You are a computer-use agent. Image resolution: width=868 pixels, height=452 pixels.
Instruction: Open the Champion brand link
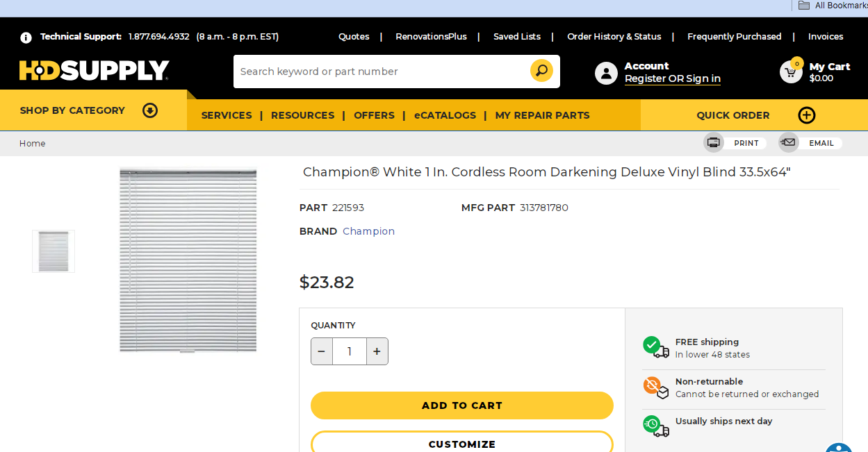[368, 231]
